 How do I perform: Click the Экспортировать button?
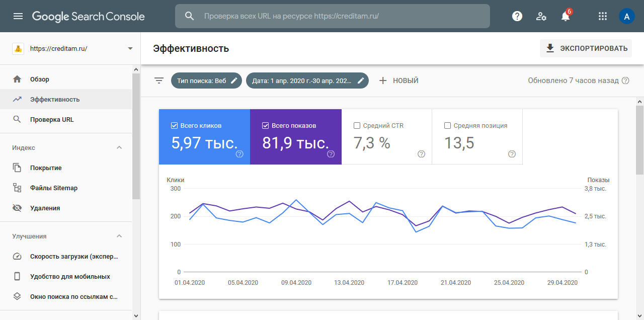[x=586, y=48]
